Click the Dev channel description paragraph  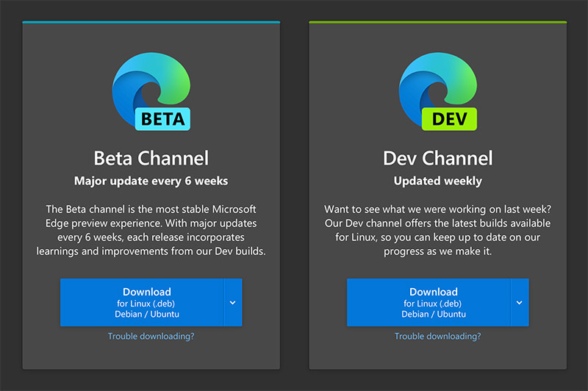(437, 230)
